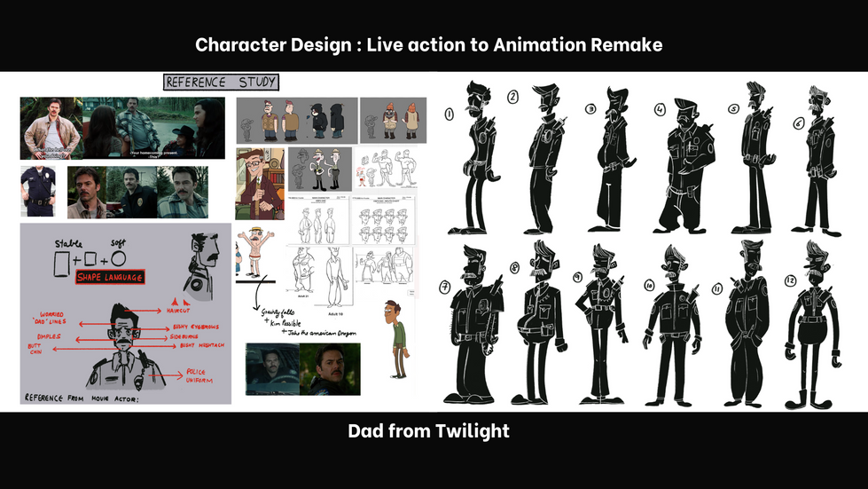Click the "BUSHY MUSTACH" annotation
This screenshot has height=489, width=868.
(x=202, y=345)
